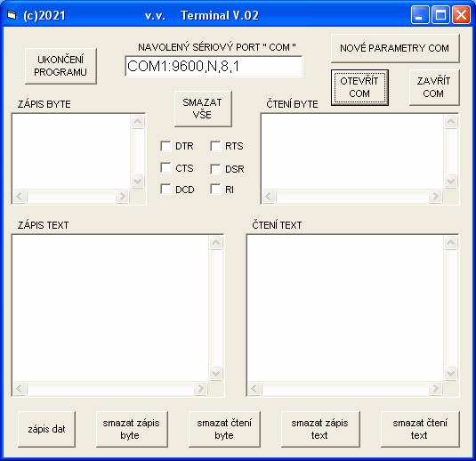Viewport: 476px width, 461px height.
Task: Open port with OTEVŘÍT COM button
Action: [x=359, y=87]
